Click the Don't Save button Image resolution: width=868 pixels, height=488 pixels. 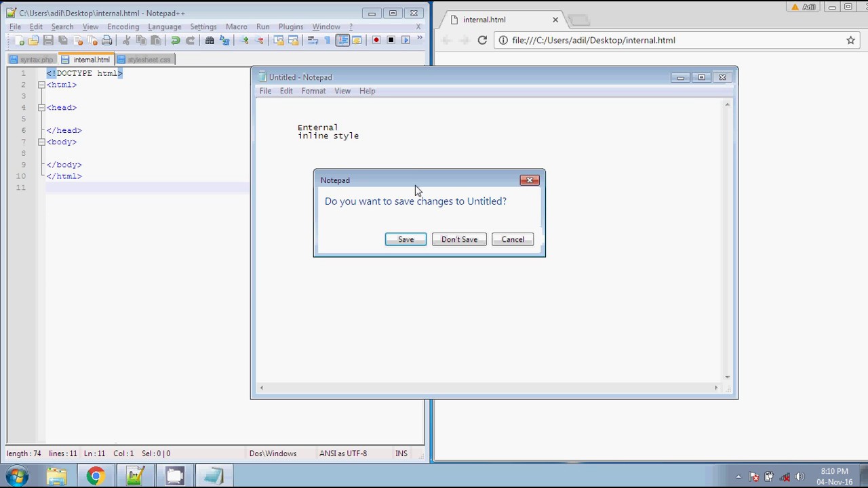(x=459, y=239)
